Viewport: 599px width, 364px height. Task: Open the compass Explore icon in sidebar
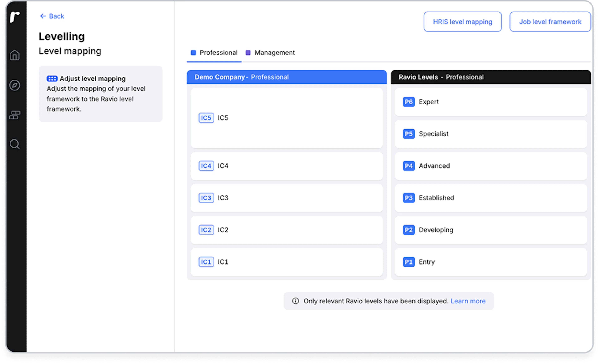pyautogui.click(x=15, y=85)
